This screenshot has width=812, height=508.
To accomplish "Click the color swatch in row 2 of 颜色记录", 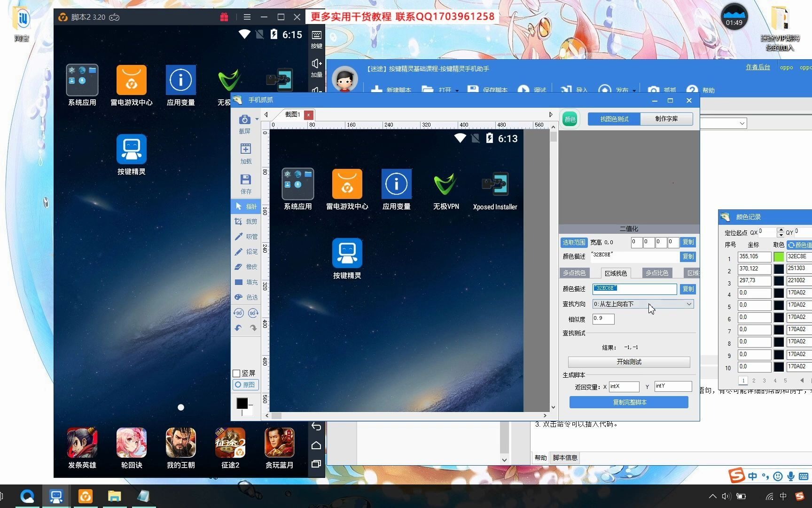I will click(x=779, y=269).
